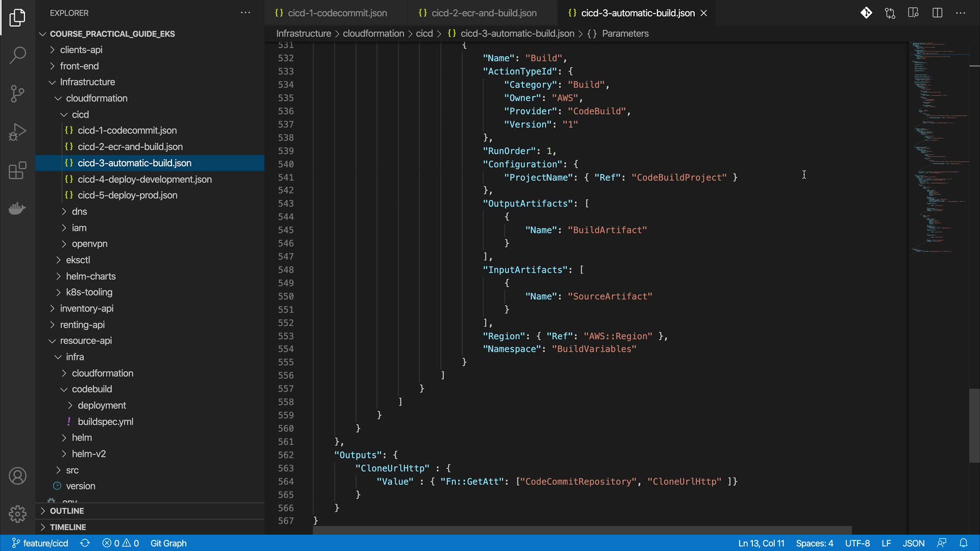Viewport: 980px width, 551px height.
Task: Open cicd-4-deploy-development.json in explorer
Action: (x=144, y=179)
